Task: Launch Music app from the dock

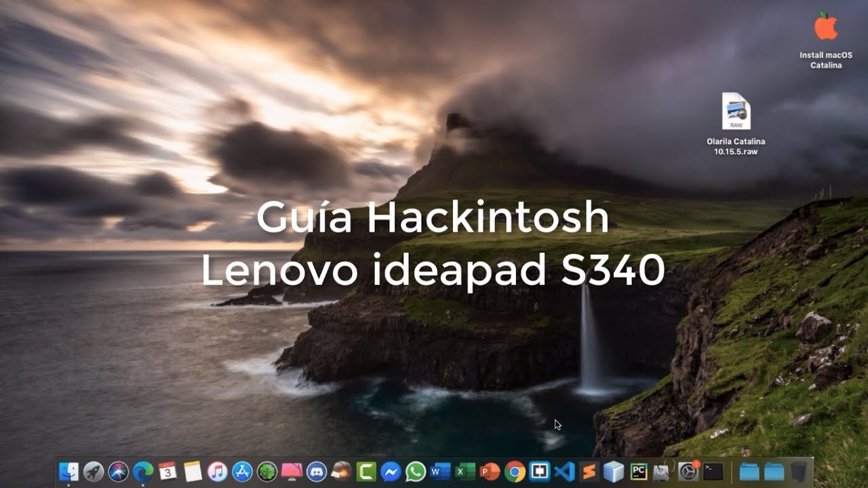Action: pyautogui.click(x=217, y=471)
